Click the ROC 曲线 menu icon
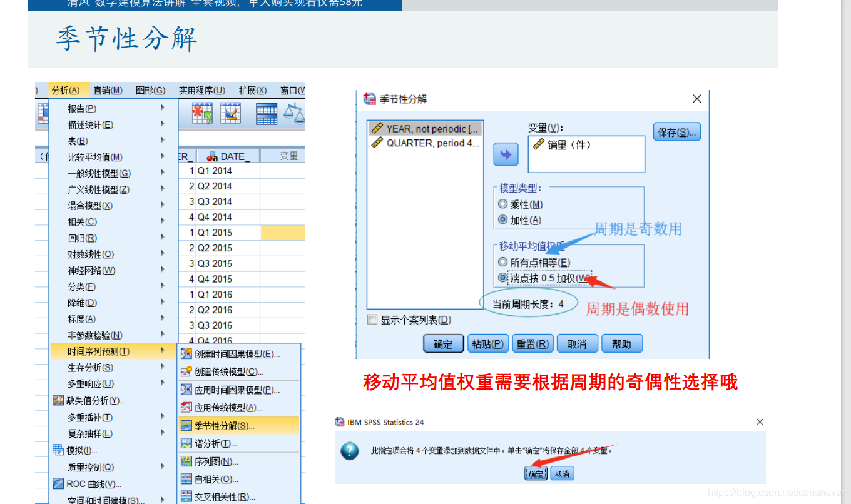Screen dimensions: 851x504 [x=58, y=483]
